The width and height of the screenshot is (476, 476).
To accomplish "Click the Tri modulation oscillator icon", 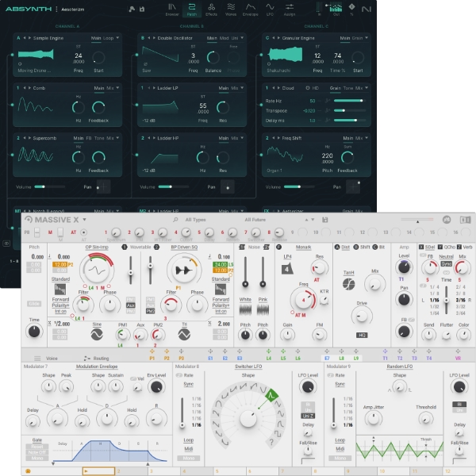I will (x=184, y=334).
